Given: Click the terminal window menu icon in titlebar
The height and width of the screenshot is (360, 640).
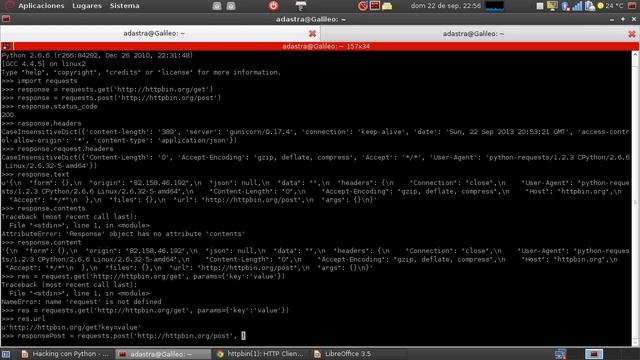Looking at the screenshot, I should 6,19.
